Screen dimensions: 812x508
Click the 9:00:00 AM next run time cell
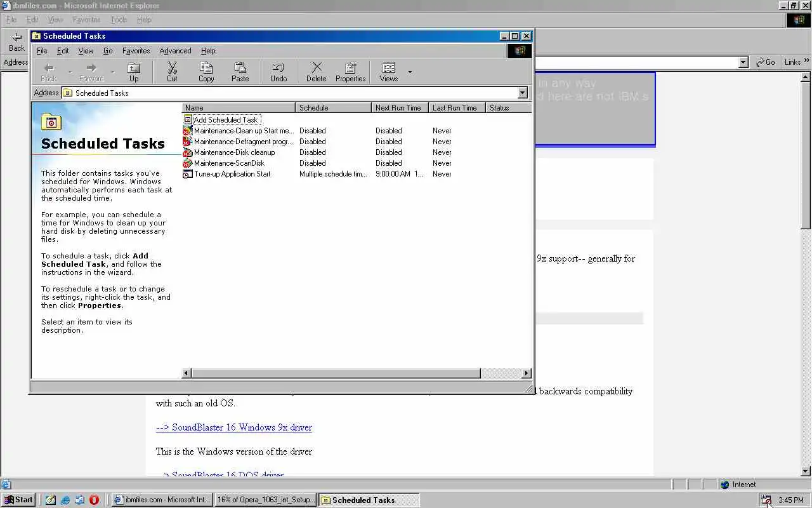pos(399,174)
